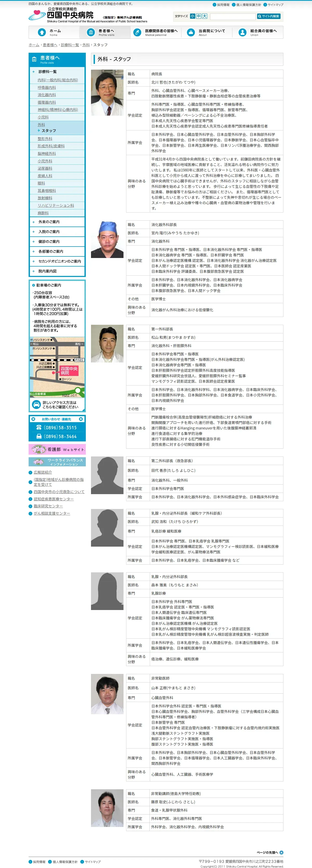Screen dimensions: 312x868
Task: Expand 院内案内図 section
Action: tap(57, 271)
